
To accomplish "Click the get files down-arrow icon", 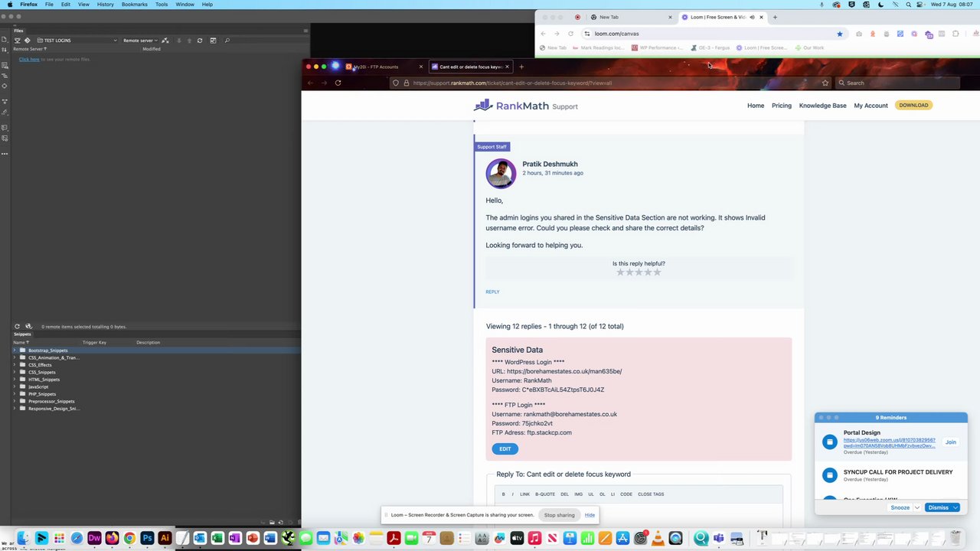I will [x=178, y=41].
